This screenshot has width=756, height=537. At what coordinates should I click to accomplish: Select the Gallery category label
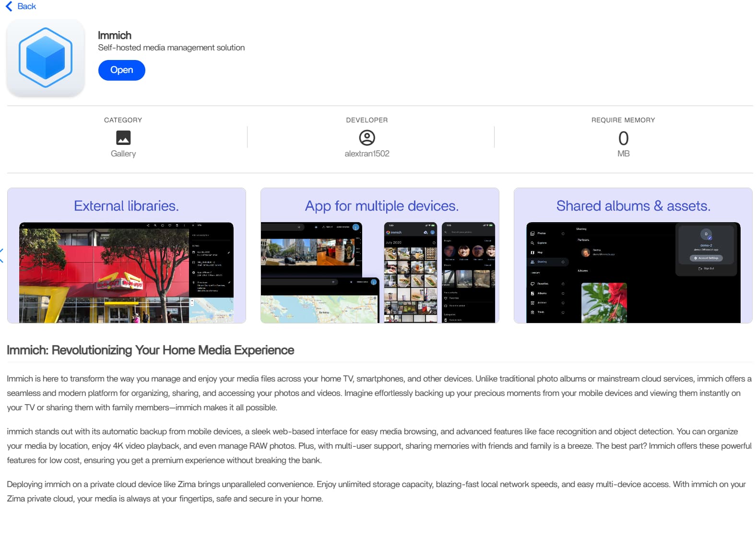click(123, 154)
